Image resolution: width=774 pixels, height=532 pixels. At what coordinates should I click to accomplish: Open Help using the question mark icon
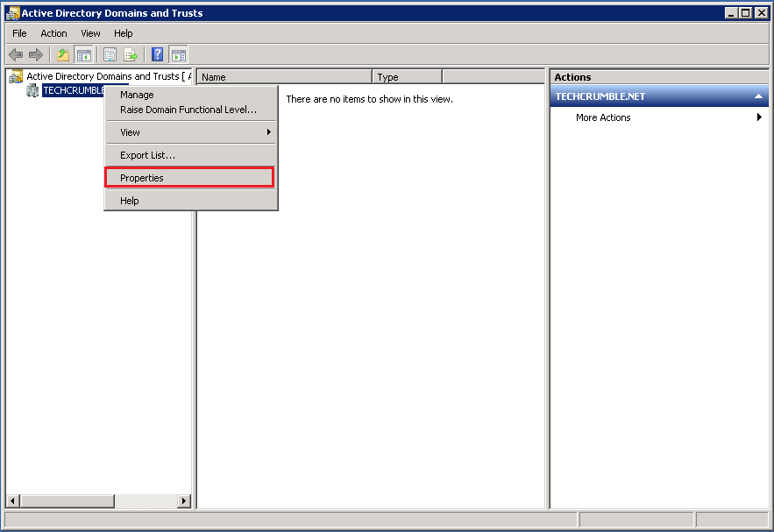point(156,53)
